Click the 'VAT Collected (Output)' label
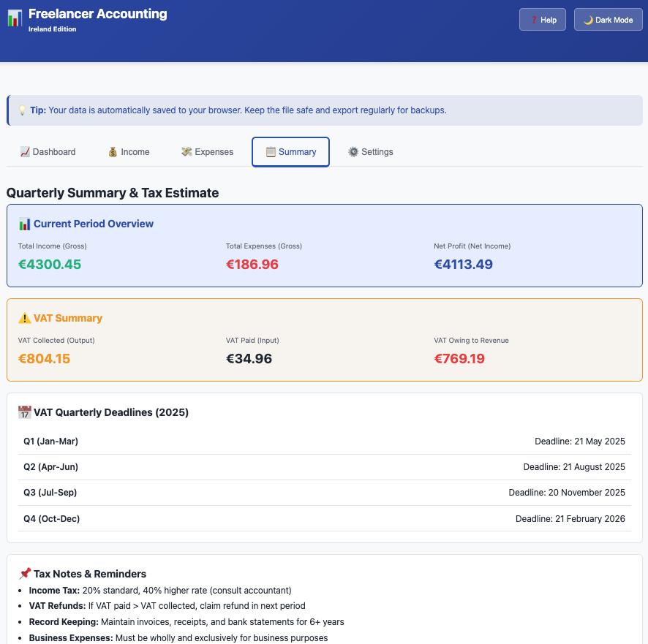Screen dimensions: 648x644 [56, 341]
